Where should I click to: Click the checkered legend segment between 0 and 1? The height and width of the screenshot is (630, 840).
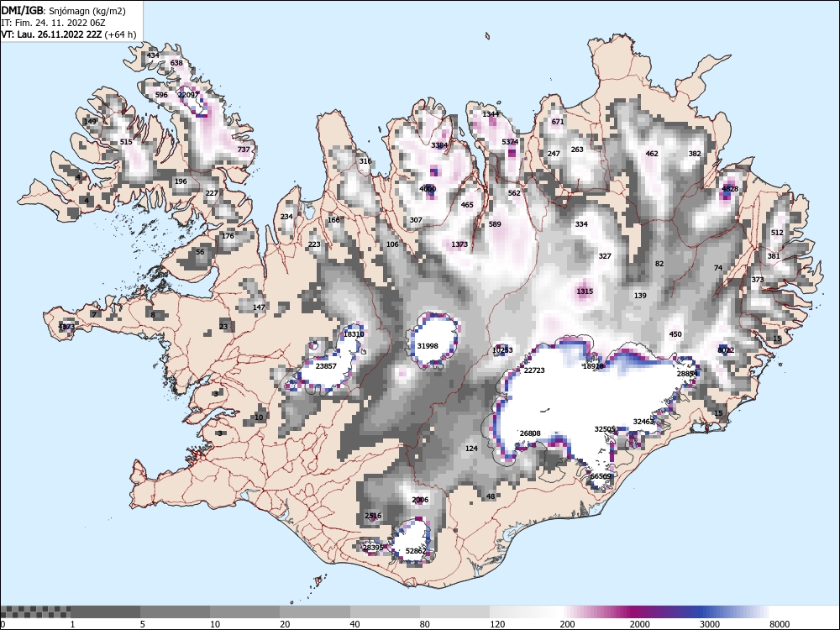[35, 612]
